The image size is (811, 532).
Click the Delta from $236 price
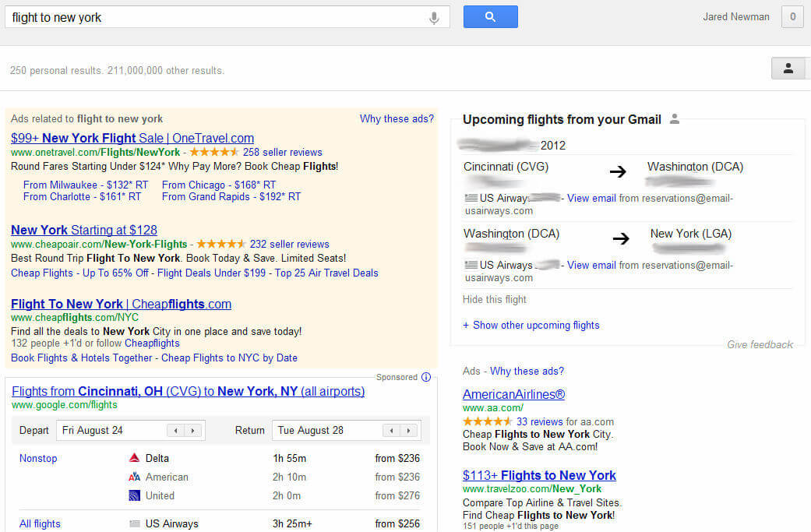coord(397,458)
